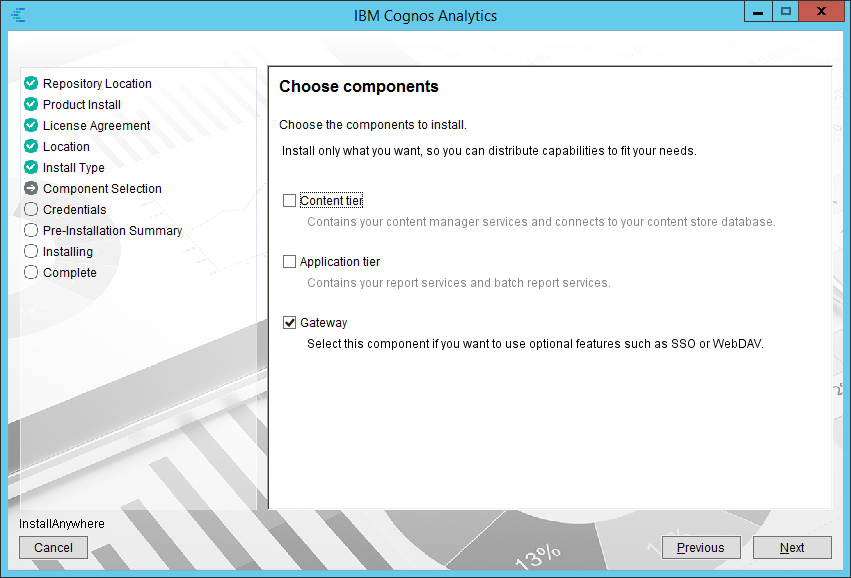Click 'Choose the components to install.' text
Screen dimensions: 851x578
click(373, 125)
